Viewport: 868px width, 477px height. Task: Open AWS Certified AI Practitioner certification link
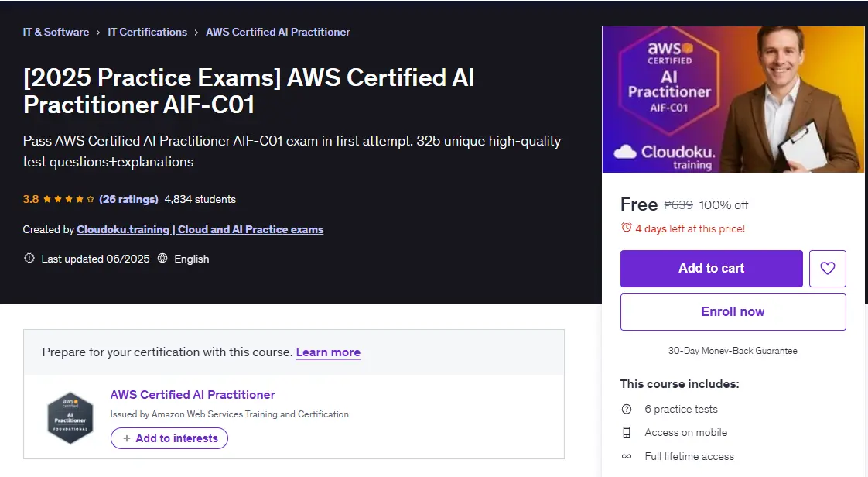tap(193, 394)
